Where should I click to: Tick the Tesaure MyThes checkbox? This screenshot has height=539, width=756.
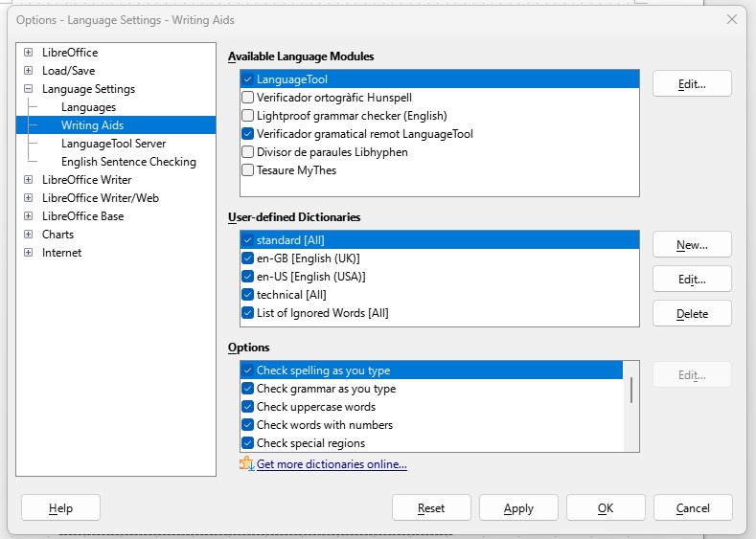[248, 170]
